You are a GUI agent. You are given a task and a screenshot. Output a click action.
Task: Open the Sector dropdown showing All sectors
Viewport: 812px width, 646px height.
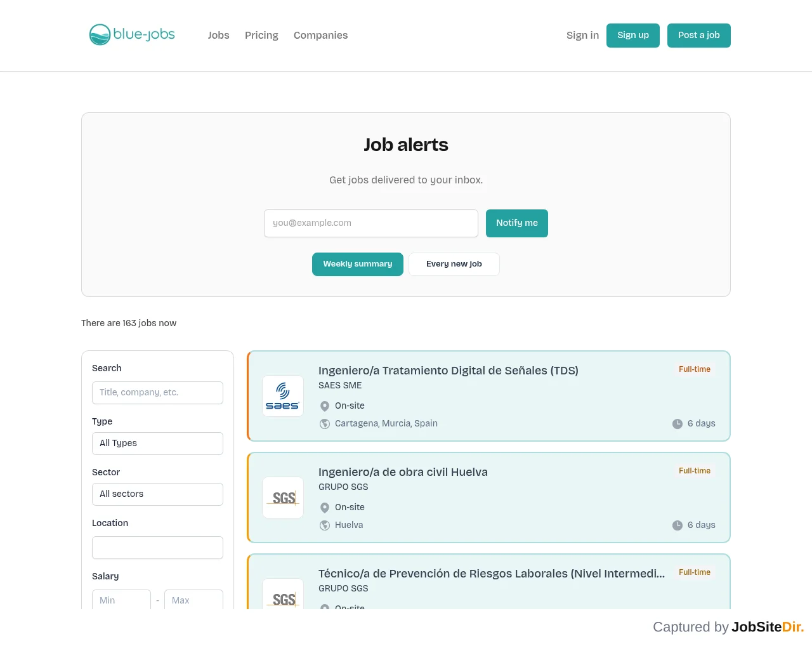[x=157, y=494]
